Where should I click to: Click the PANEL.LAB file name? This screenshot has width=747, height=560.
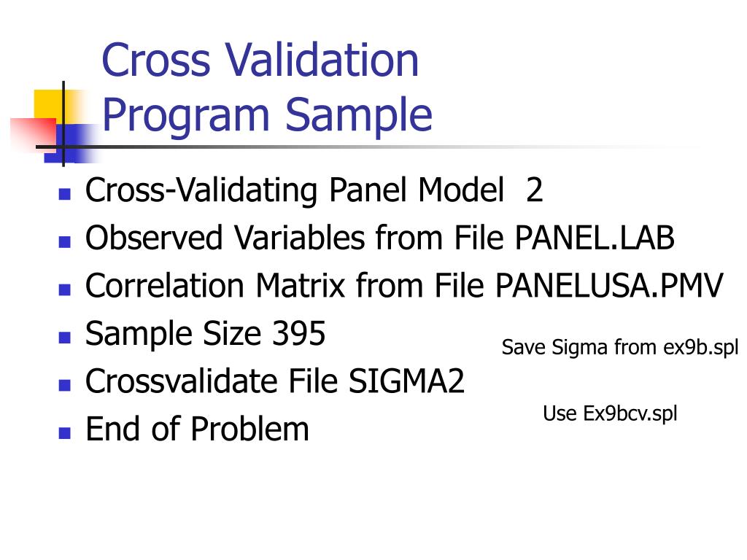(x=595, y=237)
